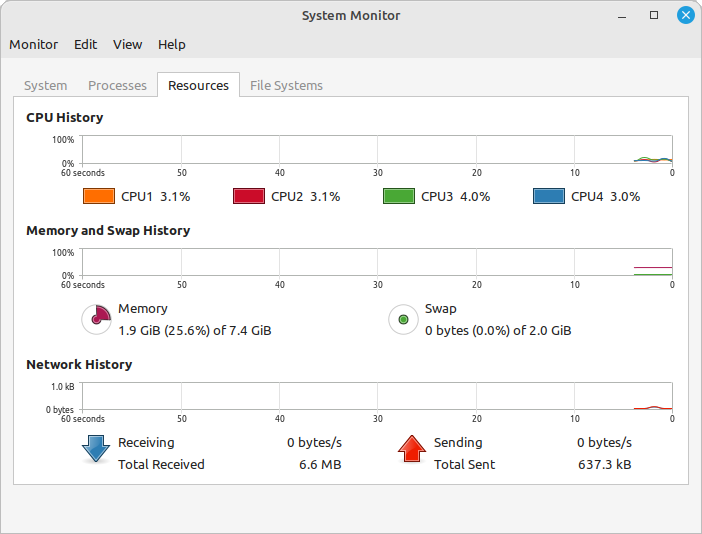Click the '637.3 kB' sent value
Image resolution: width=702 pixels, height=534 pixels.
(x=604, y=465)
